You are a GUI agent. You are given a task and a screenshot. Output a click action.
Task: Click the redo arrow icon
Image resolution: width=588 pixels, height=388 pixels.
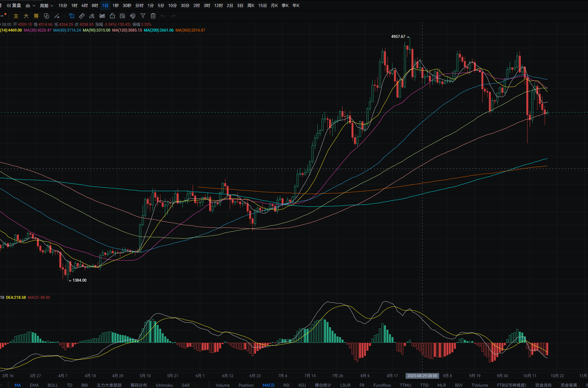coord(173,16)
